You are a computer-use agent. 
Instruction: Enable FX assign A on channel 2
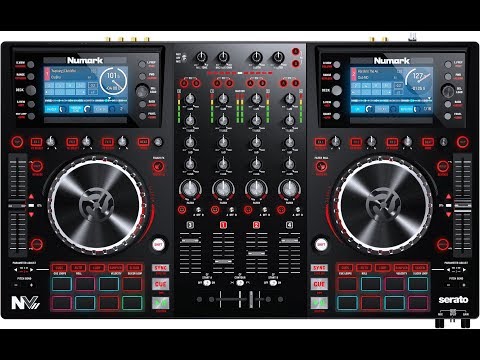(x=251, y=83)
